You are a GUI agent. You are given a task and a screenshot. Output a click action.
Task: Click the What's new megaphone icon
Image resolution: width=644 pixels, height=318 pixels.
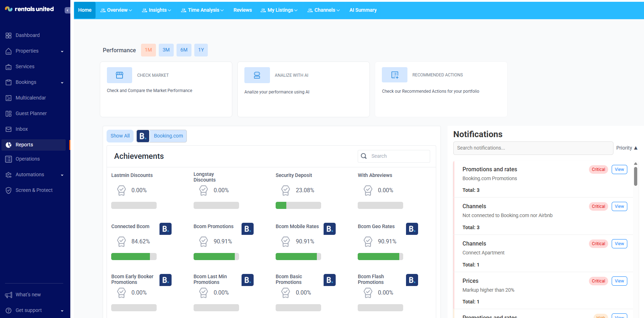click(x=9, y=295)
